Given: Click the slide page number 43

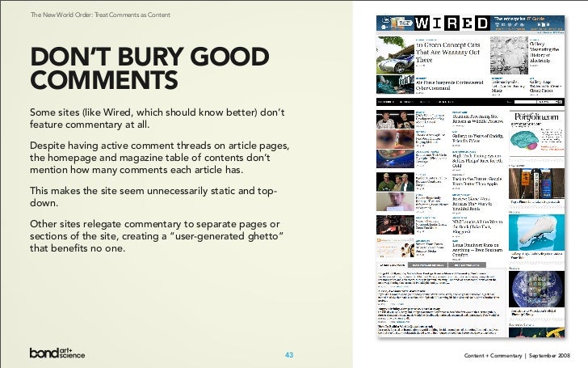Looking at the screenshot, I should coord(289,355).
